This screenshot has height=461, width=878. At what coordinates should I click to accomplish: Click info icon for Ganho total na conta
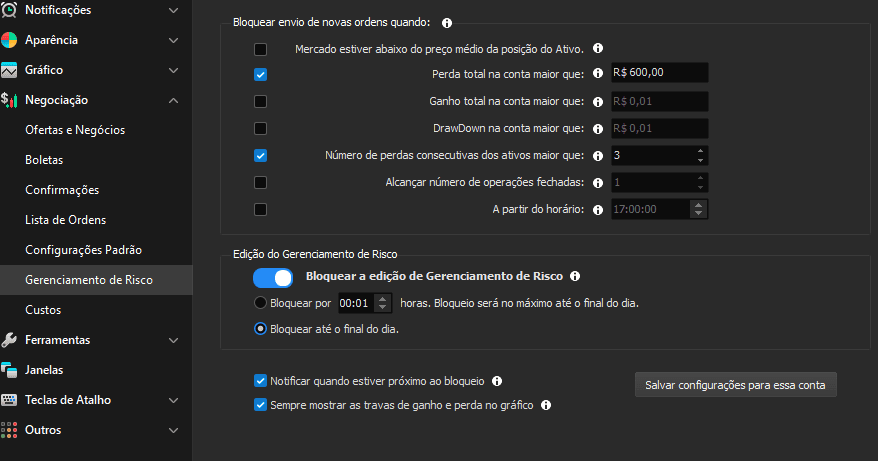click(598, 102)
